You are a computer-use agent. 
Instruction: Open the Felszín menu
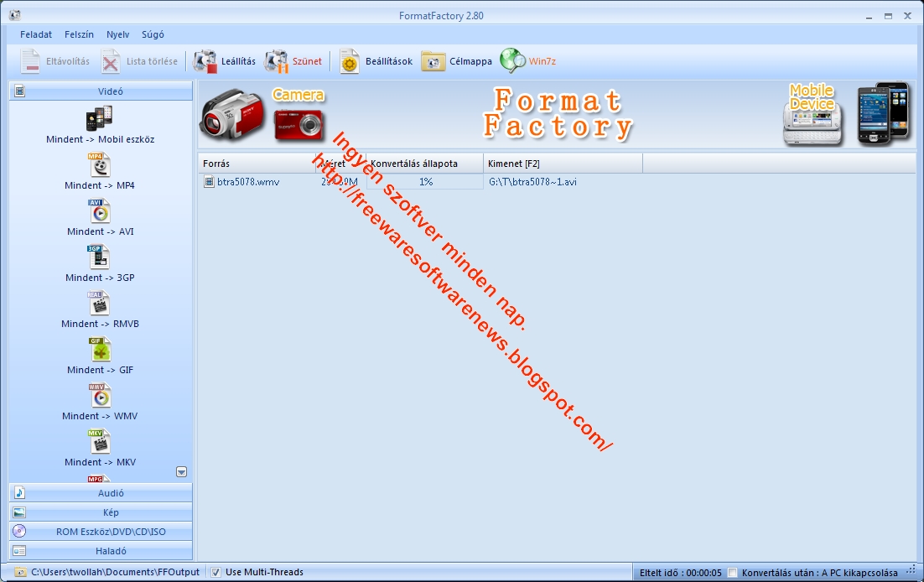click(79, 34)
